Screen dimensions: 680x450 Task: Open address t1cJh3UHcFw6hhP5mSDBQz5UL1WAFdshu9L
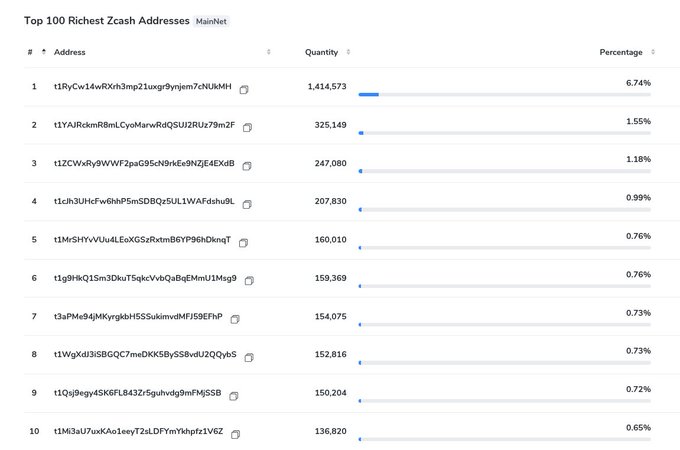144,201
